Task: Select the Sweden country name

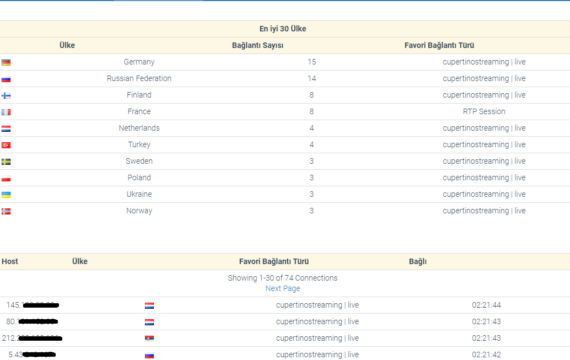Action: 139,161
